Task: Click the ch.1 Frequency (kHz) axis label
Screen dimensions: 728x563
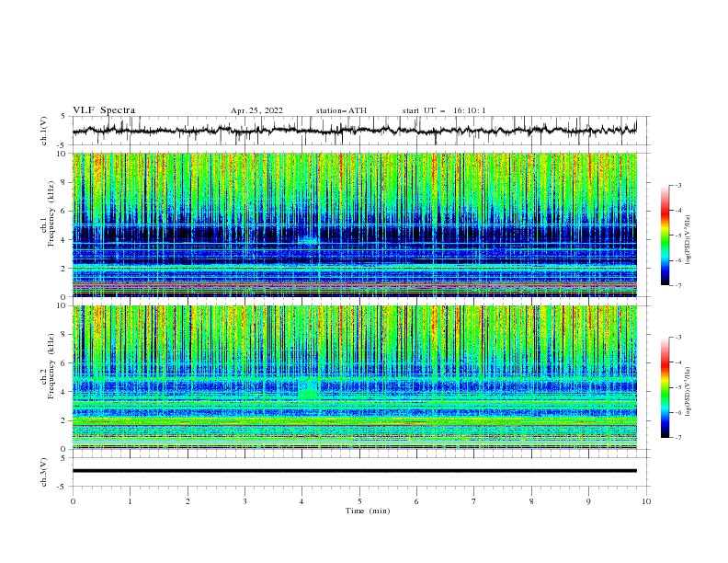Action: tap(47, 214)
